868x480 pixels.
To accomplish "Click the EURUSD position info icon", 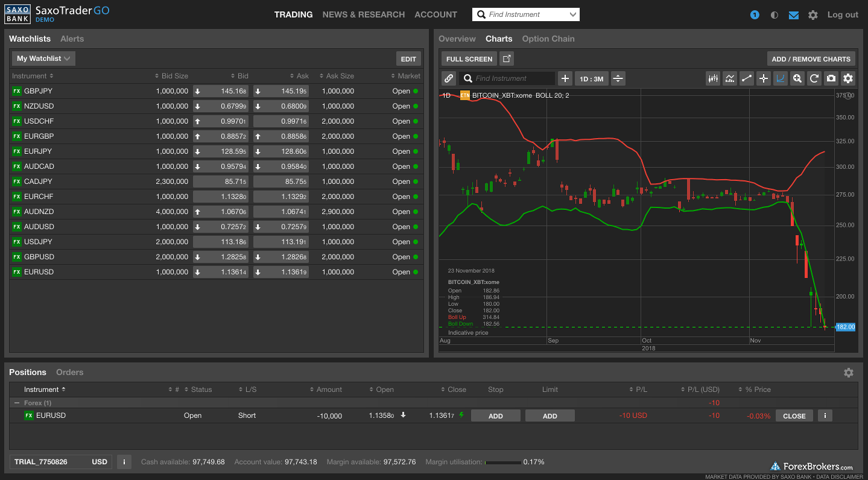I will click(825, 415).
